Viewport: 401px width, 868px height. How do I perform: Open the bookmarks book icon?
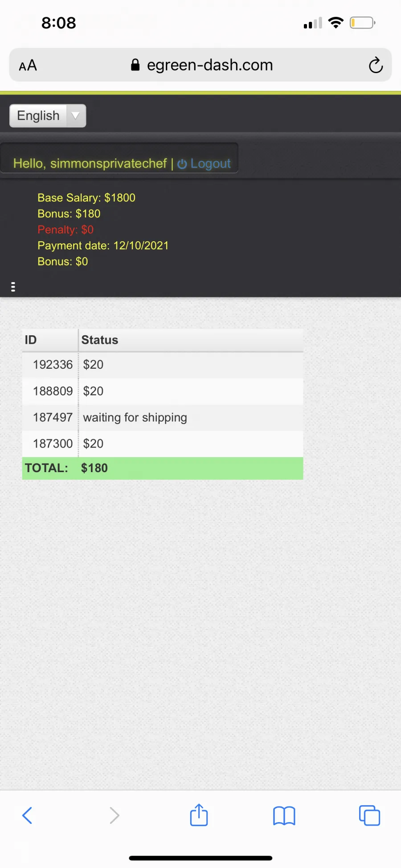[x=284, y=816]
